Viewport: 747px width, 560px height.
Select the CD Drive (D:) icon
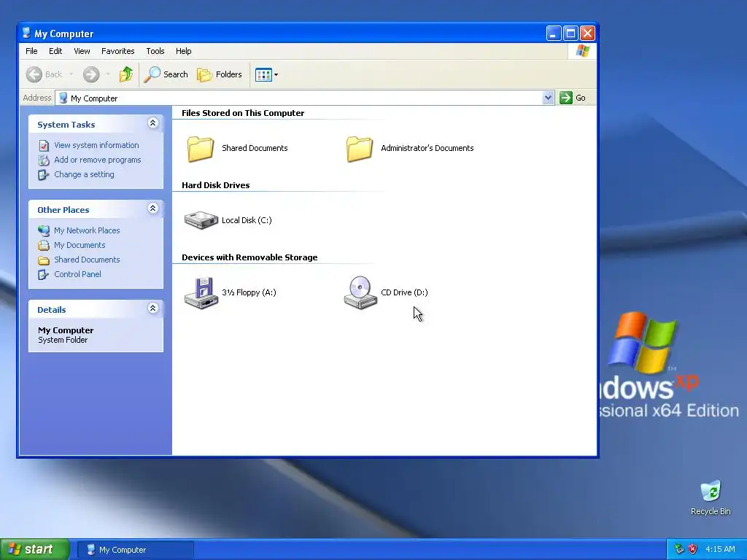point(360,293)
